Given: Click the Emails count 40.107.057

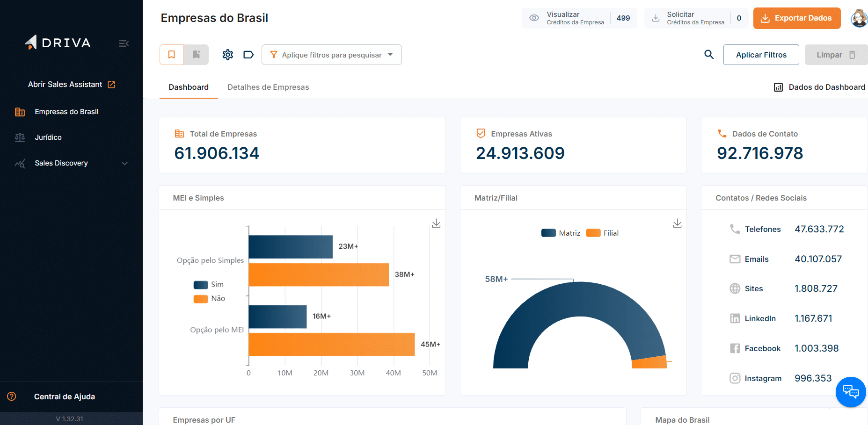Looking at the screenshot, I should [818, 259].
